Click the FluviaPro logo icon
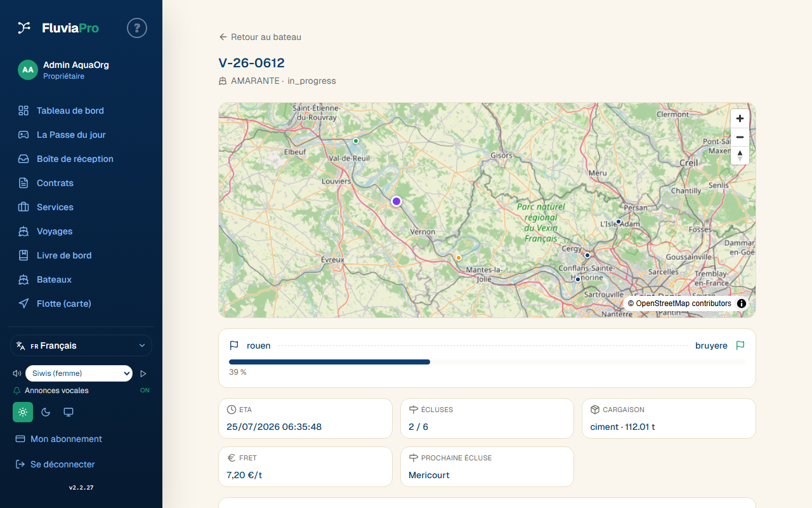812x508 pixels. point(24,27)
